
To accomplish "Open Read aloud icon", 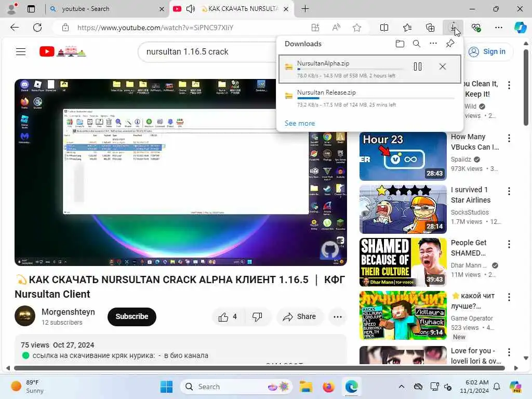I will coord(336,28).
